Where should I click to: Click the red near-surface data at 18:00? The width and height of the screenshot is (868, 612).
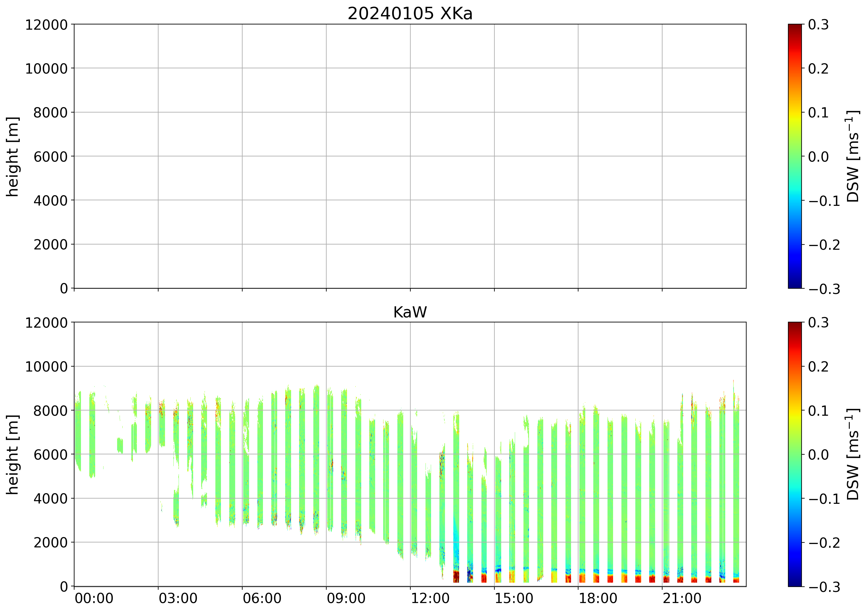(x=582, y=578)
